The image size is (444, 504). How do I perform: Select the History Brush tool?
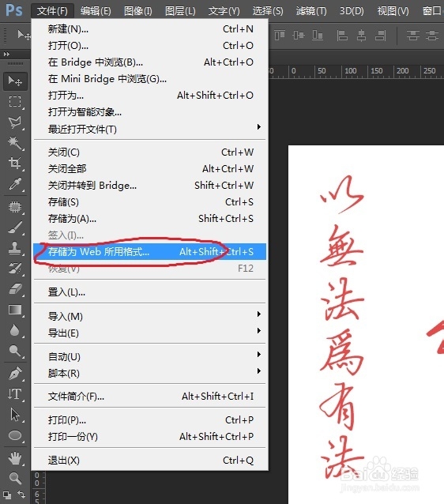point(15,269)
